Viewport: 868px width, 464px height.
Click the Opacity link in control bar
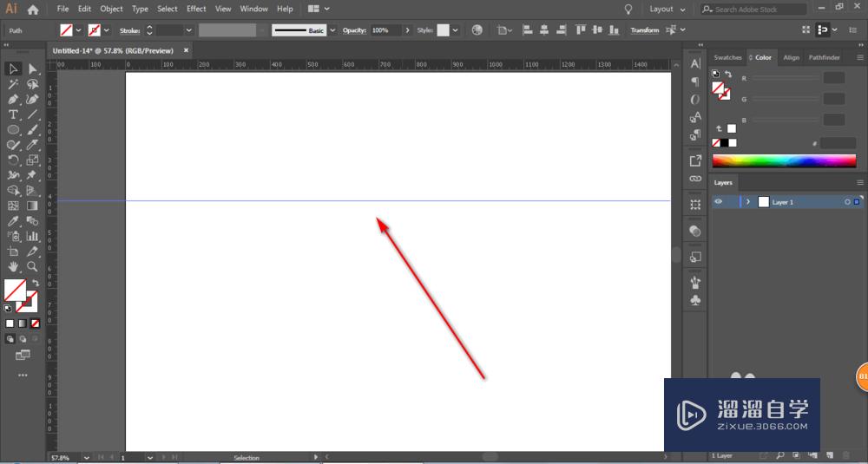click(x=354, y=30)
